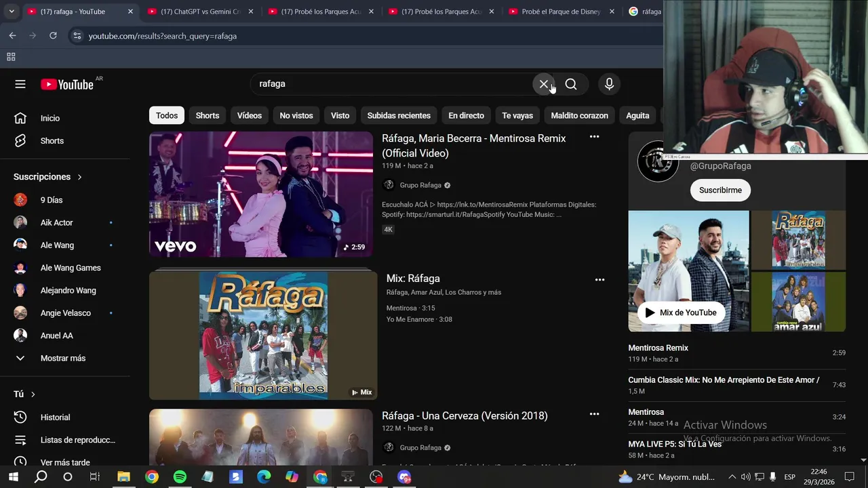Screen dimensions: 868x488
Task: Show hidden system tray icons
Action: 732,477
